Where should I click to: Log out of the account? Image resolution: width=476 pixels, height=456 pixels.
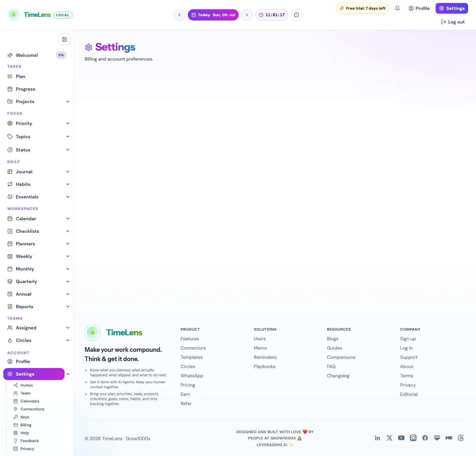453,22
